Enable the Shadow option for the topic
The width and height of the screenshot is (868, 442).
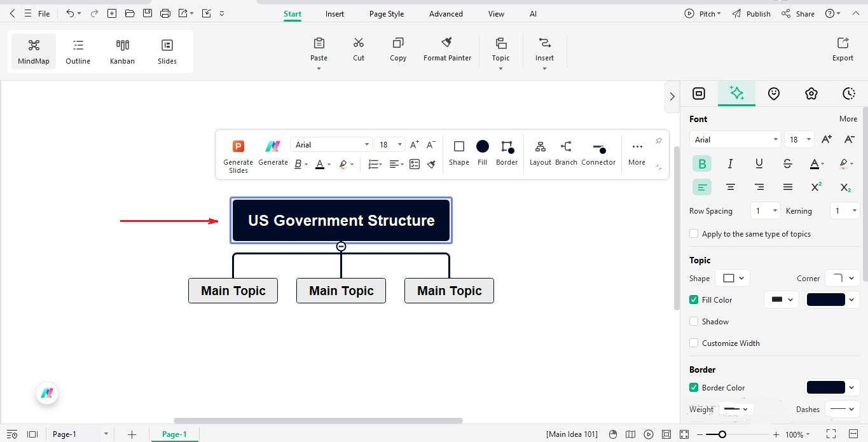pyautogui.click(x=694, y=321)
